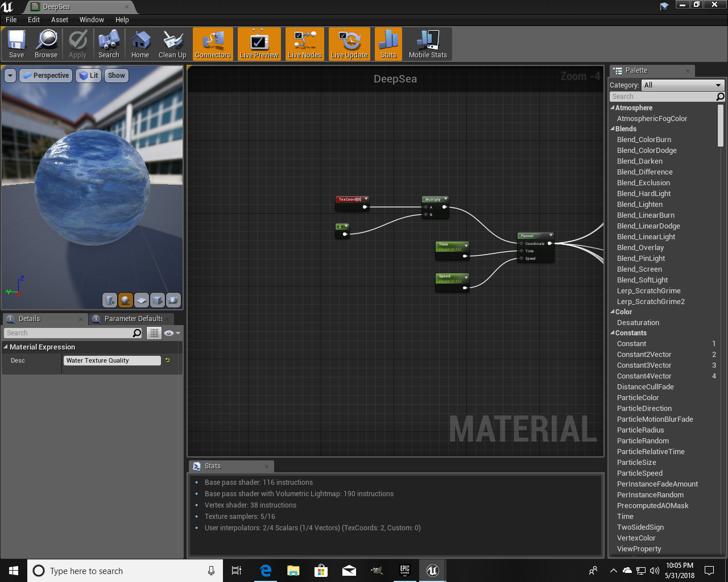Select cylinder preview mesh shape
This screenshot has width=728, height=582.
tap(110, 300)
